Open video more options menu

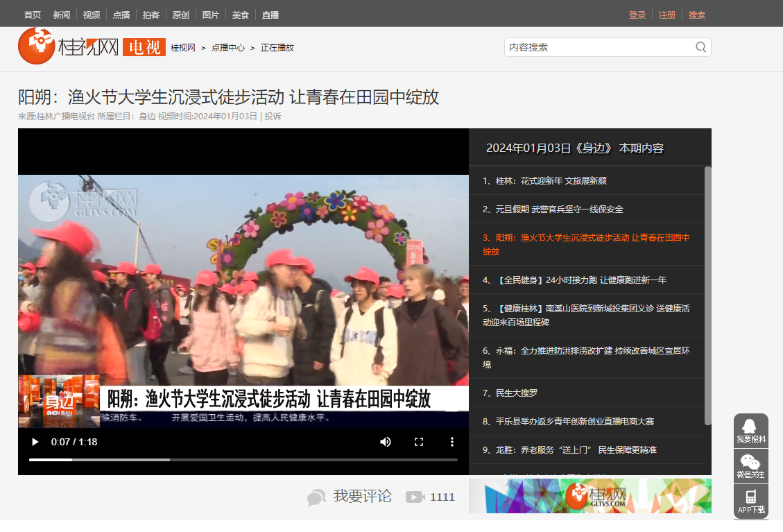(452, 442)
